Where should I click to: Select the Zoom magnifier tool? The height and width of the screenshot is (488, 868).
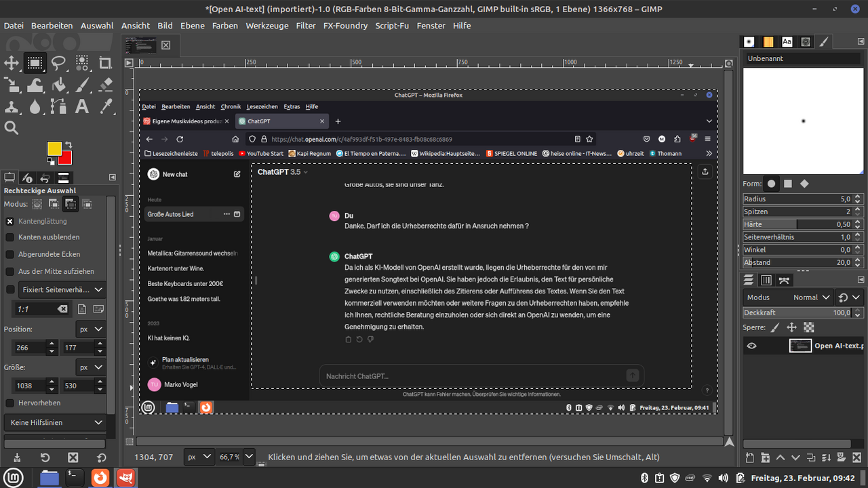12,127
